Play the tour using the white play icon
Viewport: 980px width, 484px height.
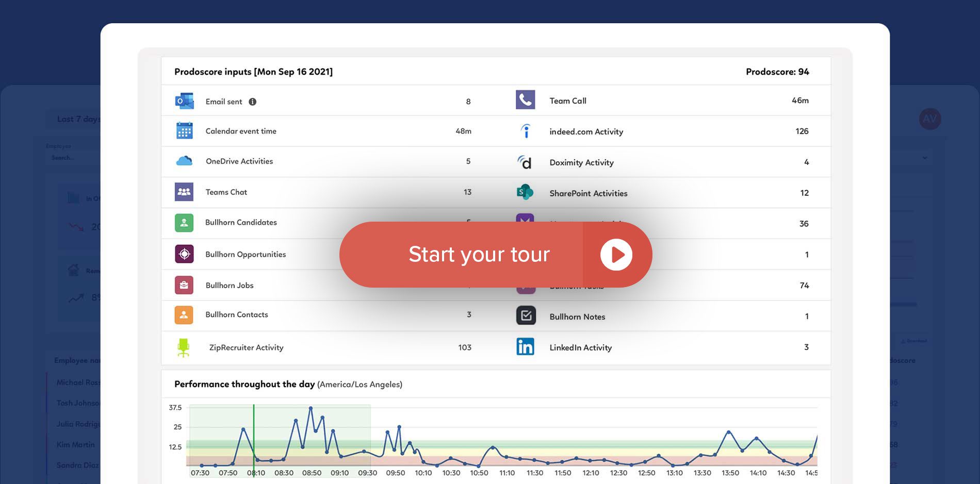tap(616, 255)
